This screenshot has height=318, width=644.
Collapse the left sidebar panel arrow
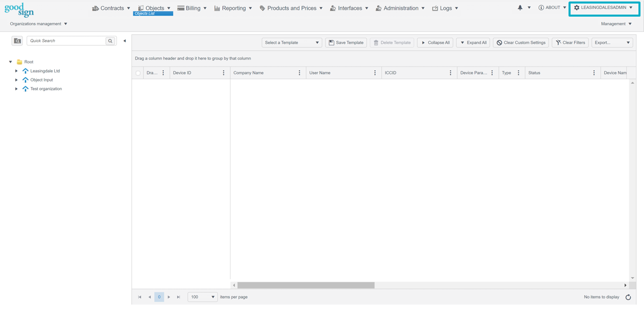pos(124,41)
